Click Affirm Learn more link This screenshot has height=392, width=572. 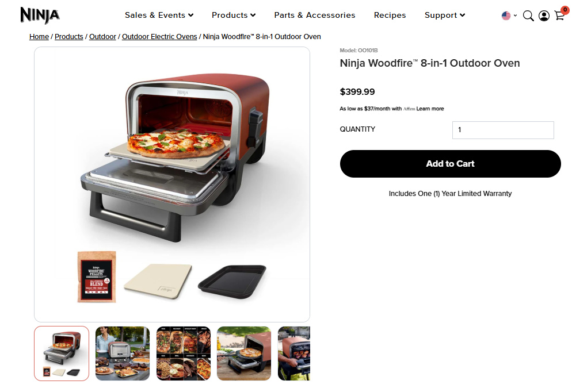[x=430, y=109]
